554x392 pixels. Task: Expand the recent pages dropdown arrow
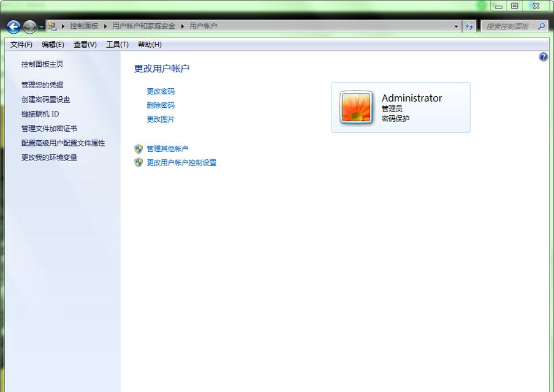coord(42,26)
